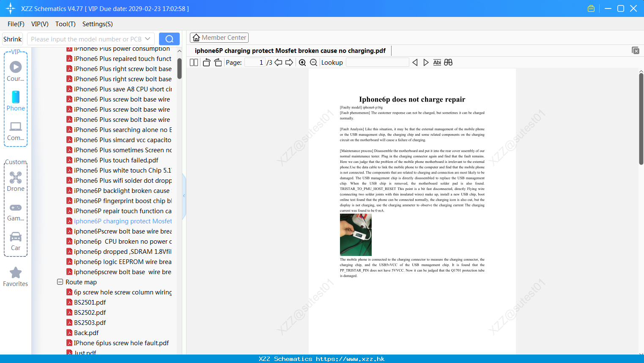The image size is (644, 363).
Task: Open iPhone6 Plus touch failed.pdf
Action: click(x=112, y=160)
